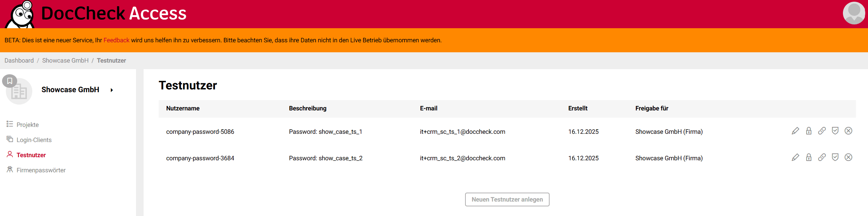Image resolution: width=868 pixels, height=216 pixels.
Task: Click date 16.12.2025 for company-password-3684
Action: pyautogui.click(x=583, y=158)
